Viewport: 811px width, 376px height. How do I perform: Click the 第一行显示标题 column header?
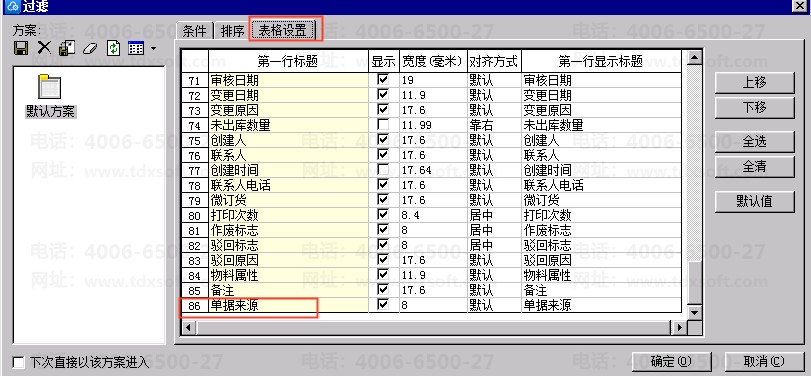[602, 62]
